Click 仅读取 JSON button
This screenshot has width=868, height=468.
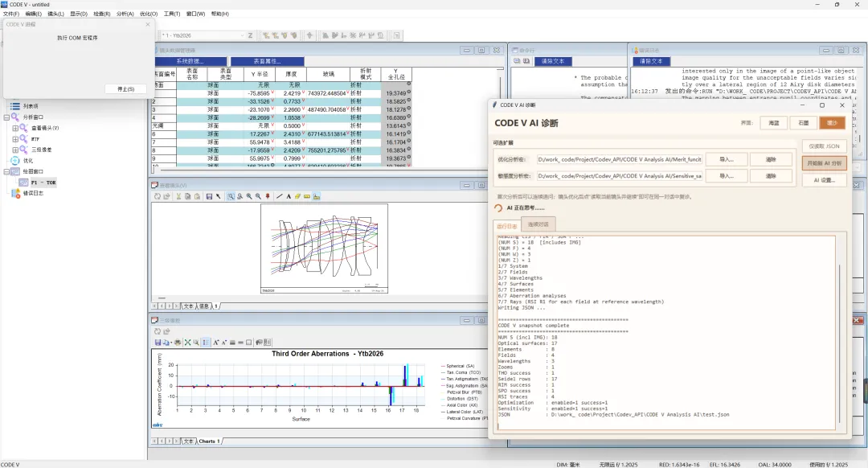(x=825, y=146)
